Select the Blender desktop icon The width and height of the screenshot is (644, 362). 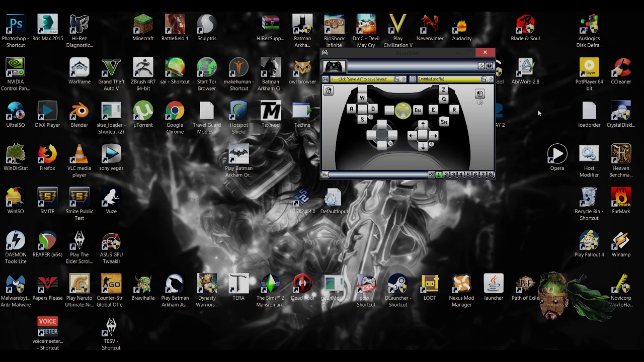pos(79,115)
